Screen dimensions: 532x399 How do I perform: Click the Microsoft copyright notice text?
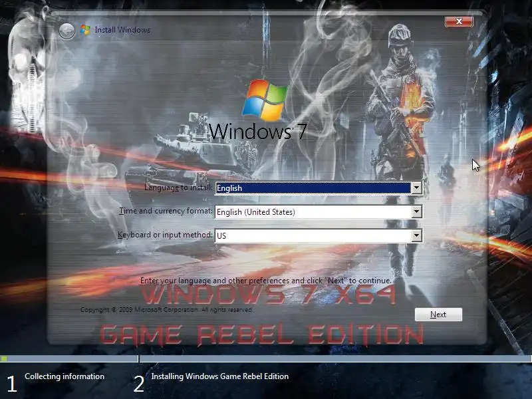tap(167, 310)
